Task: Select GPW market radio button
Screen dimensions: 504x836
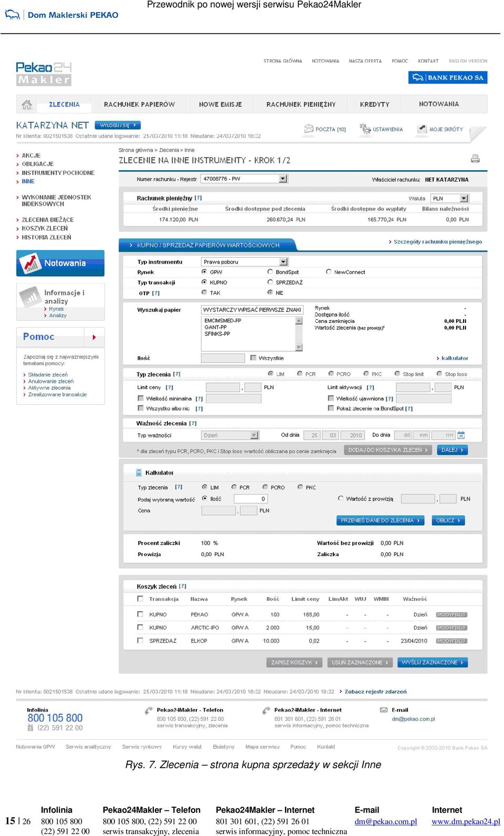Action: point(204,272)
